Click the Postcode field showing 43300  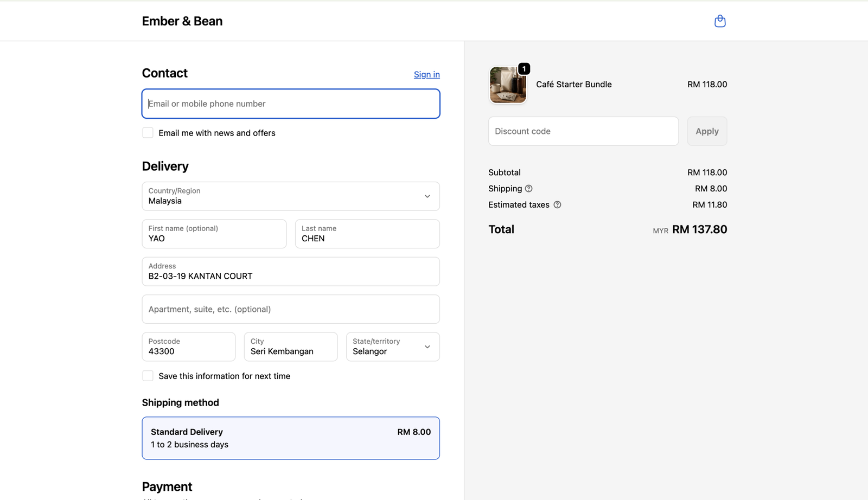pos(189,347)
